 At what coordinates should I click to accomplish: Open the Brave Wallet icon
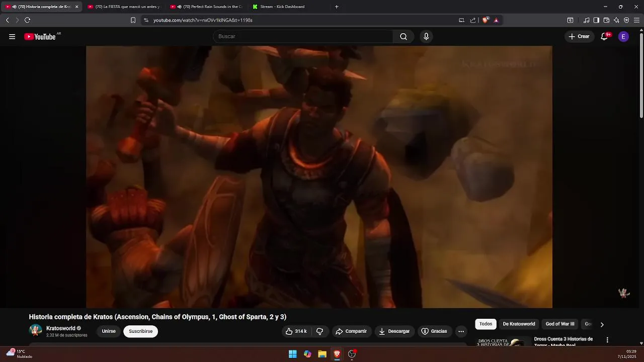click(x=606, y=20)
